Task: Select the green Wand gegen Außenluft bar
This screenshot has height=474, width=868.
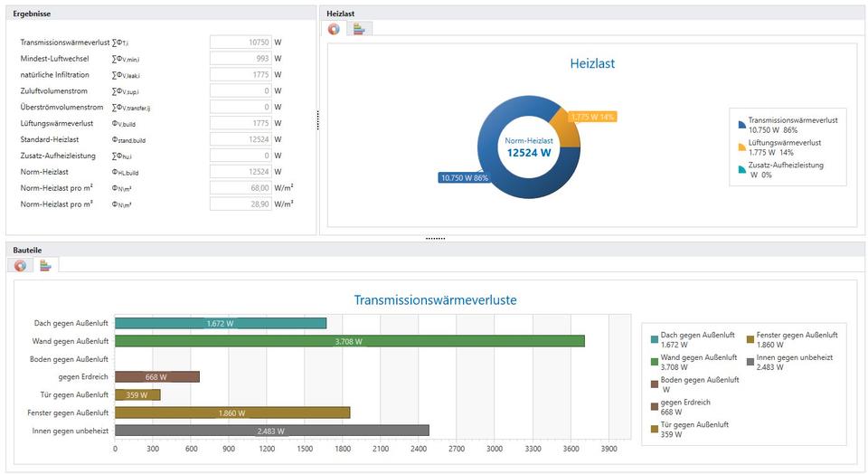Action: coord(349,341)
